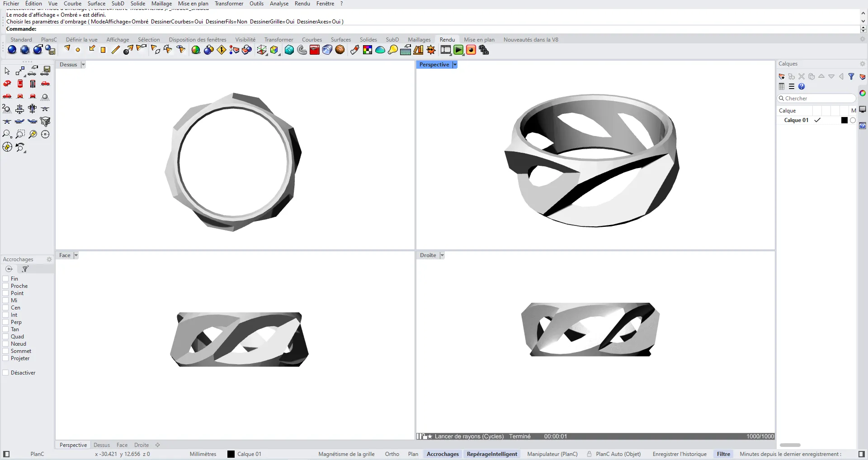
Task: Open the blue help icon in Calques panel
Action: [x=802, y=86]
